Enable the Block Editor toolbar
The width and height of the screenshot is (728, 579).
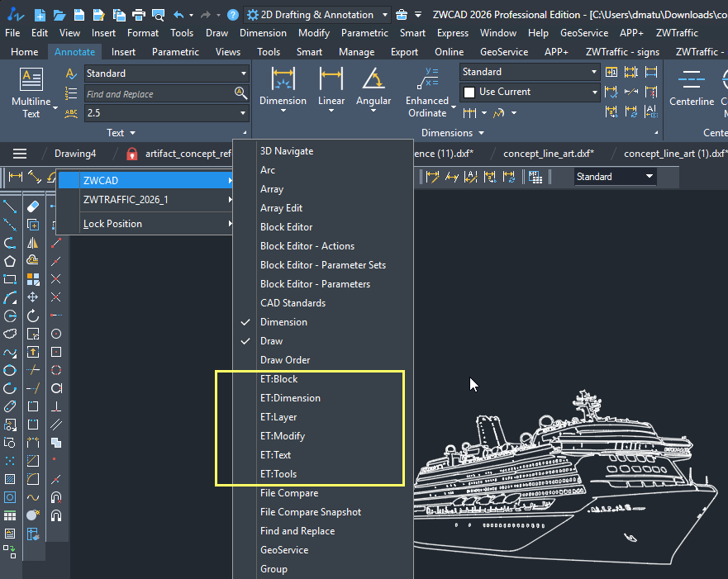pos(287,227)
